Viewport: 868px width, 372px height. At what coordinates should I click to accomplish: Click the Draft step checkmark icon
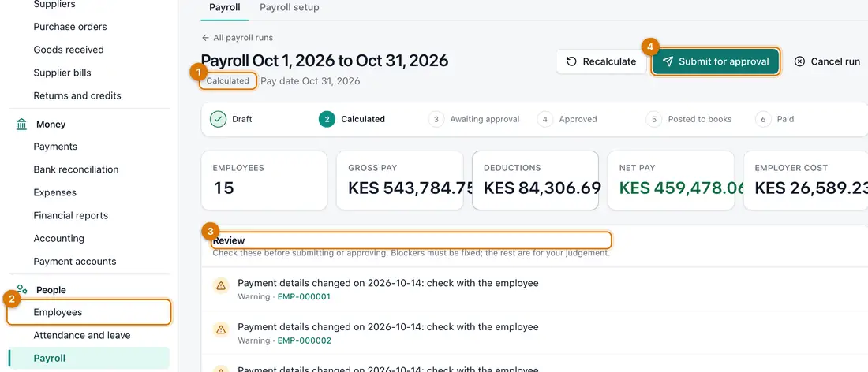pyautogui.click(x=218, y=119)
